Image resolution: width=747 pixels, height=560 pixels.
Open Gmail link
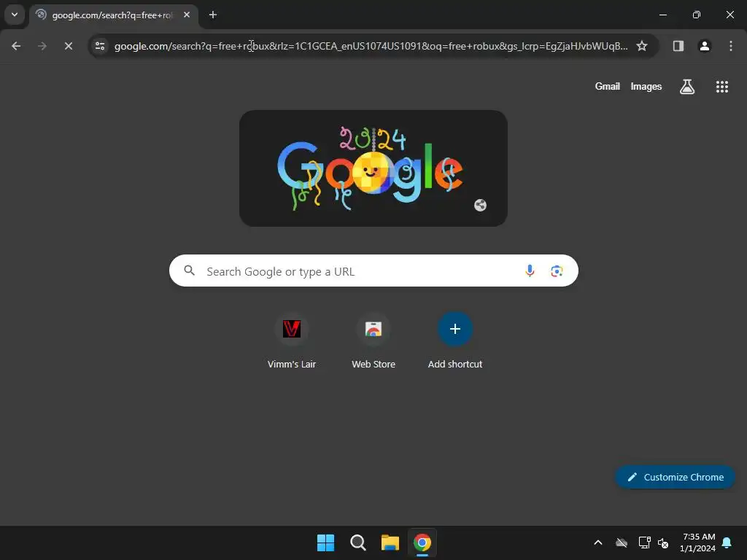click(608, 87)
